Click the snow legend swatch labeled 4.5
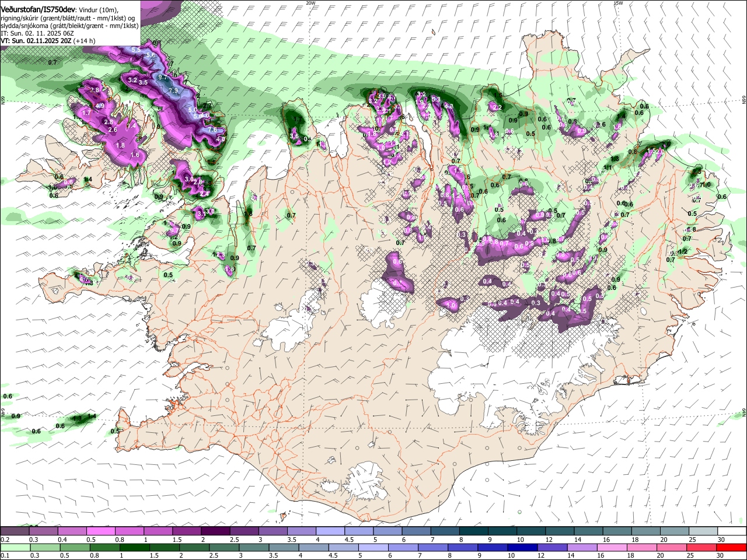747x560 pixels. [x=359, y=531]
